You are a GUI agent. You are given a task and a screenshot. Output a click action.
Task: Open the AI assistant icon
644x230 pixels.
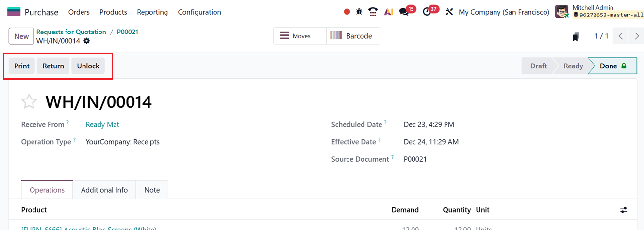click(388, 12)
